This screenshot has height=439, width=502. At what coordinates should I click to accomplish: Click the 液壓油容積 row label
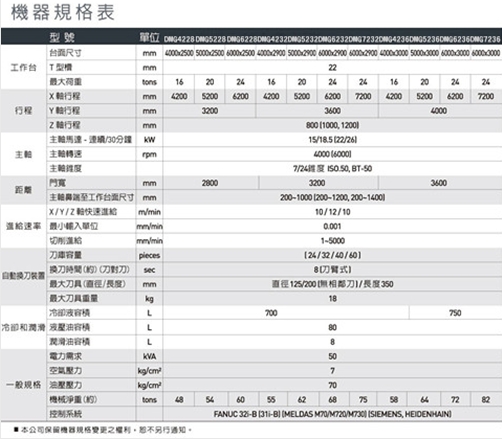pos(69,327)
